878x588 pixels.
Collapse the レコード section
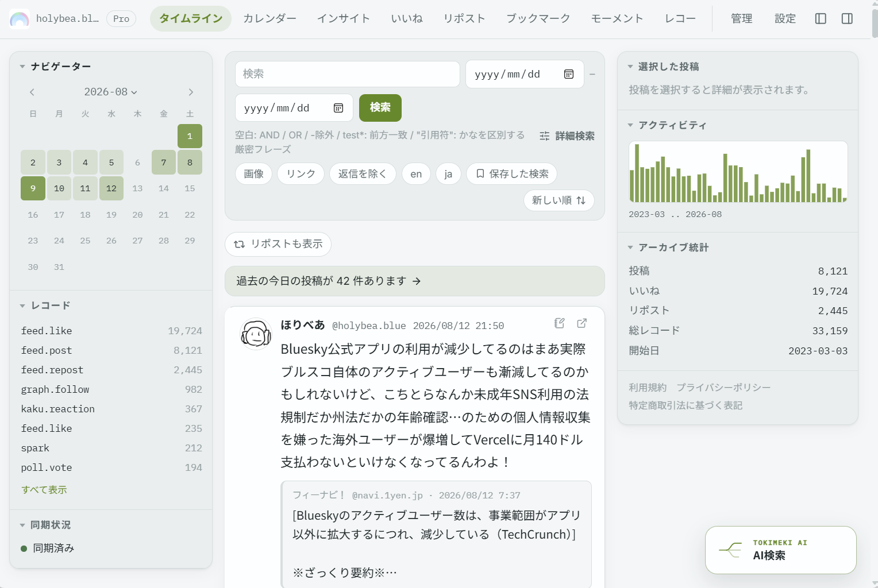pyautogui.click(x=45, y=305)
